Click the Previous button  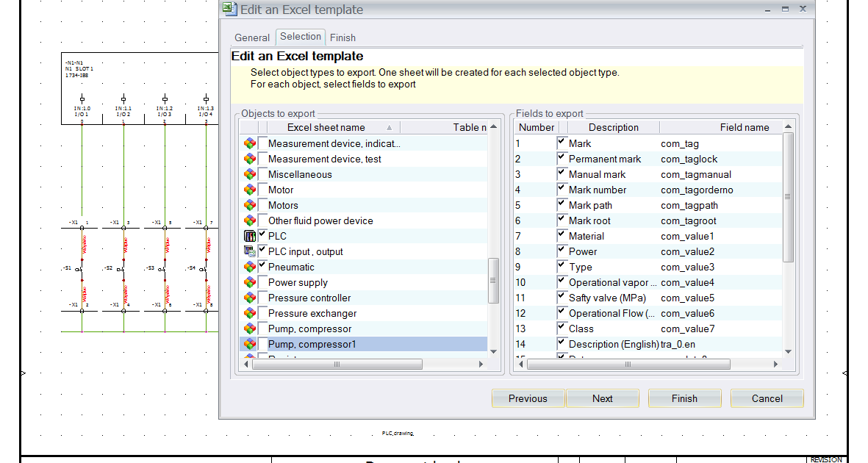(528, 398)
